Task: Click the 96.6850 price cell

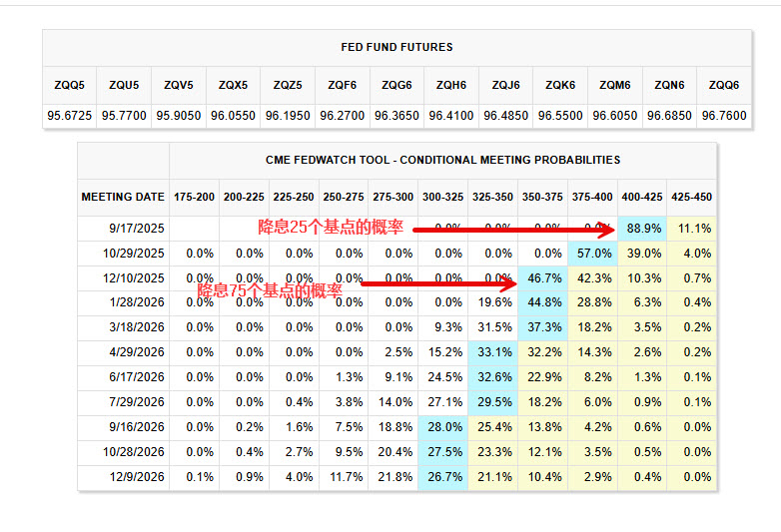Action: (669, 116)
